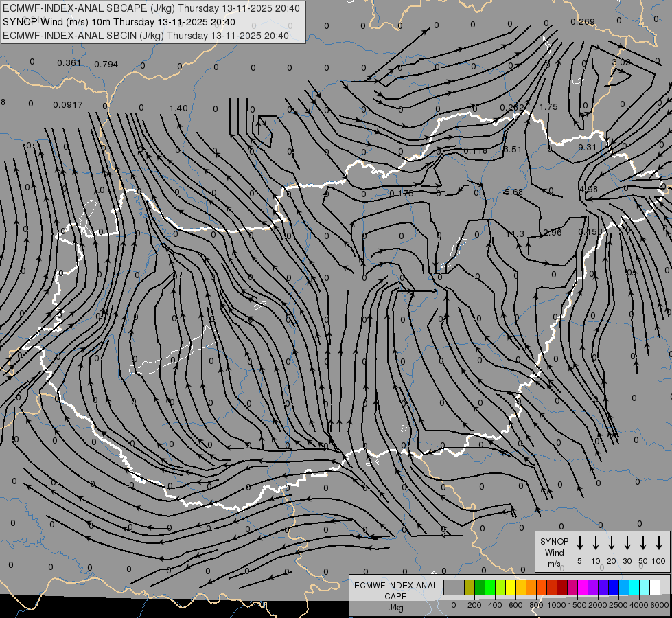Click the 'J/kg' unit label in legend
Image resolution: width=672 pixels, height=618 pixels.
[x=395, y=608]
